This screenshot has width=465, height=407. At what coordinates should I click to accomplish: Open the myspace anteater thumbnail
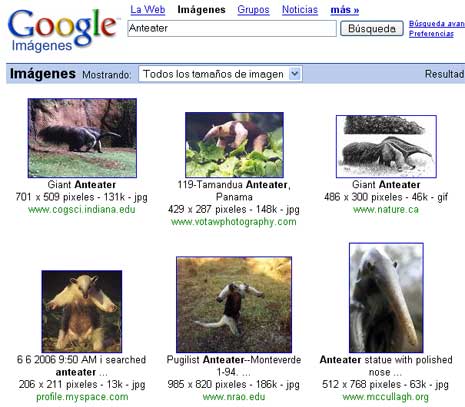click(82, 311)
